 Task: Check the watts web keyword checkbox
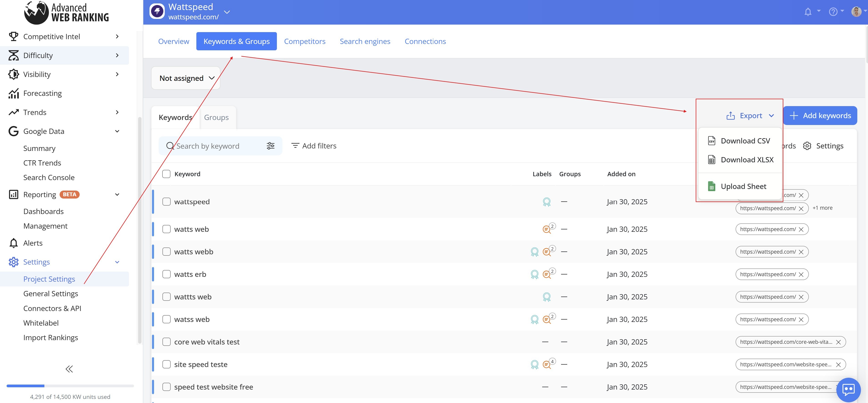[167, 229]
